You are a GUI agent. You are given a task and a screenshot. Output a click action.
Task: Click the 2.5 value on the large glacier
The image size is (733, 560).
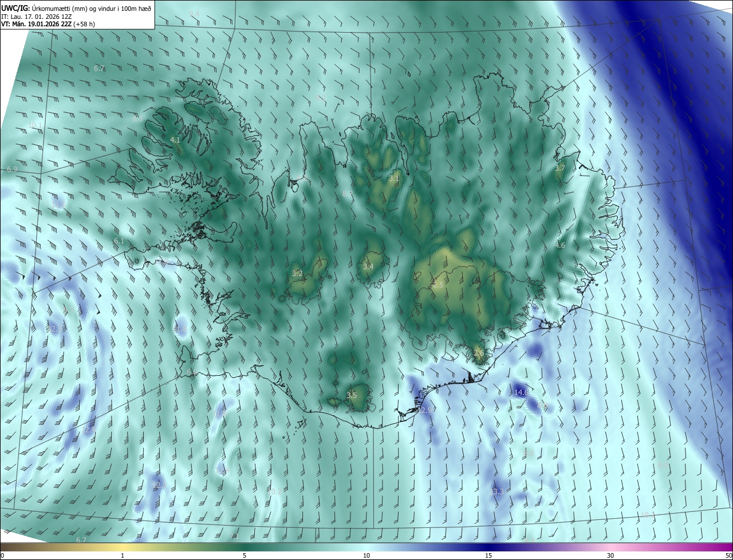point(439,285)
